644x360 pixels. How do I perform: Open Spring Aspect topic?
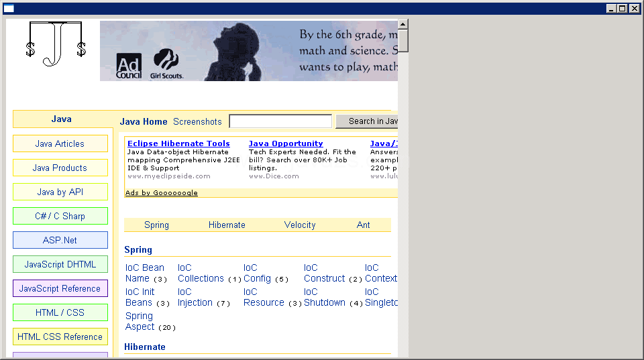140,321
